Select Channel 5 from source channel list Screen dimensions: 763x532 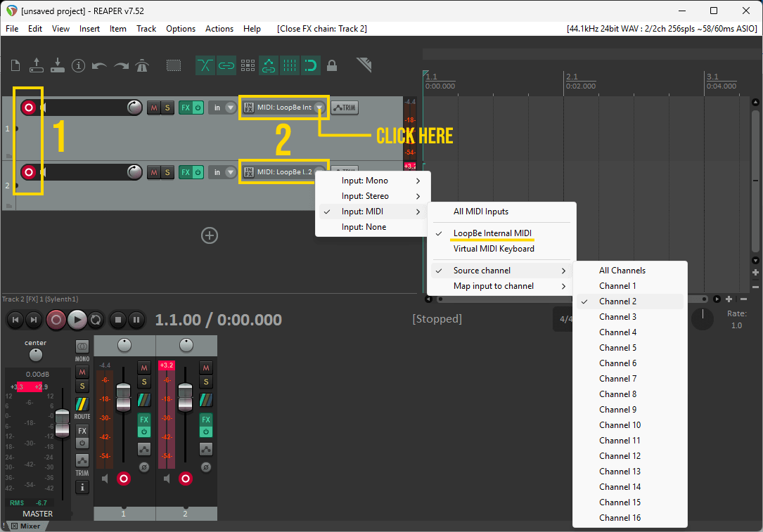pos(617,348)
